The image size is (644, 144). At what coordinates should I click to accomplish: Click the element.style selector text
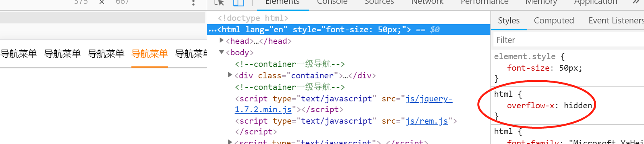[524, 56]
